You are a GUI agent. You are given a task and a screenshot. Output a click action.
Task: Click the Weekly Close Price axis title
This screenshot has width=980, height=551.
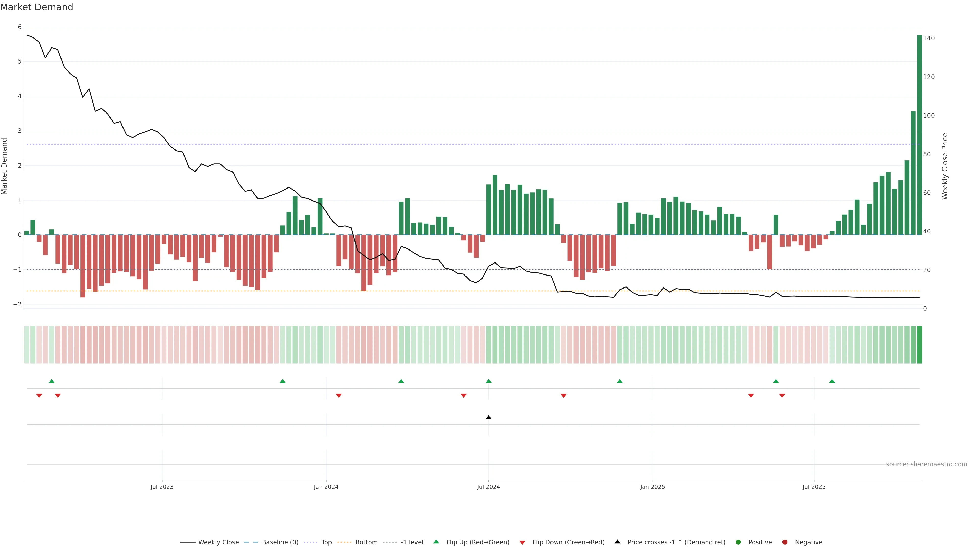tap(945, 166)
